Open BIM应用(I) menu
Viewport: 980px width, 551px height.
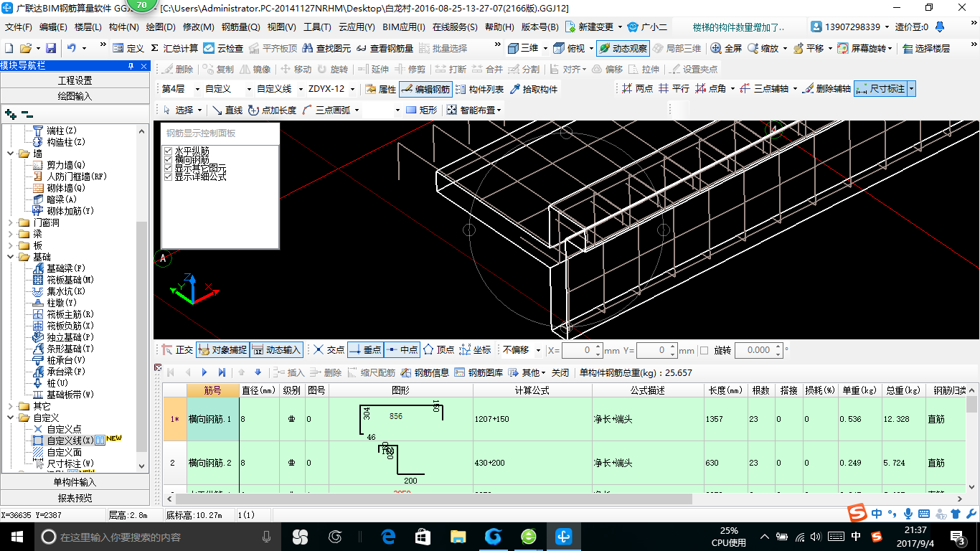click(404, 27)
